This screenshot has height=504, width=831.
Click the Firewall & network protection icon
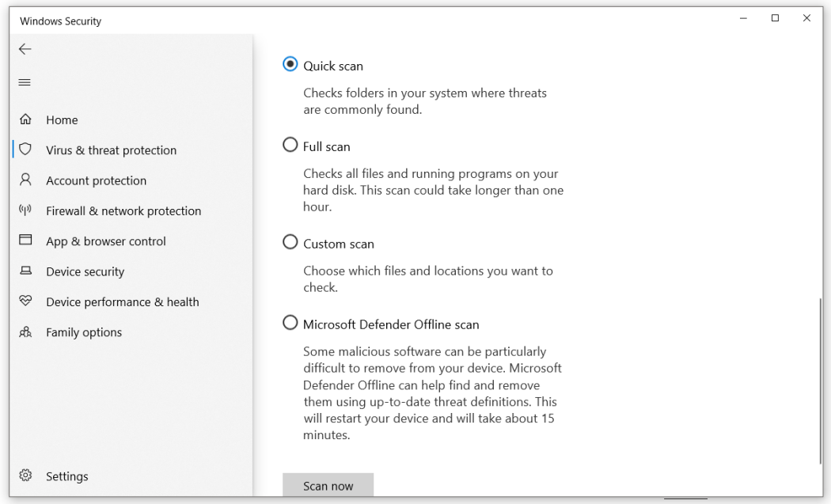pyautogui.click(x=25, y=210)
